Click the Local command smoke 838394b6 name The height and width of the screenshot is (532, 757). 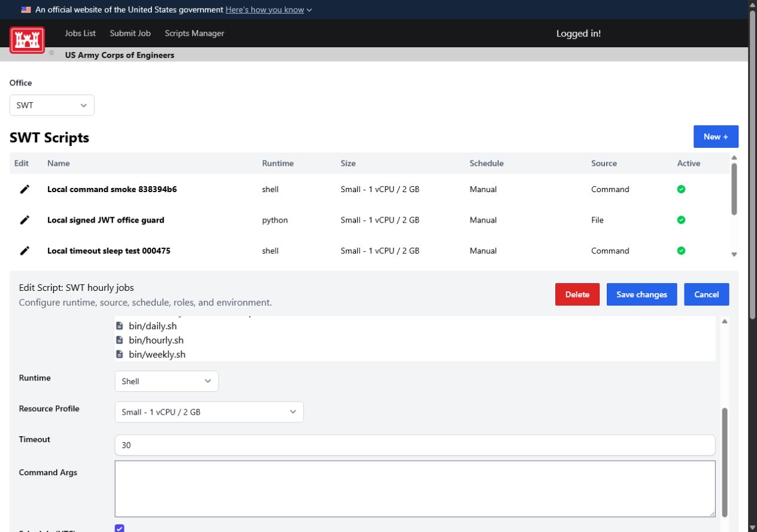(112, 189)
